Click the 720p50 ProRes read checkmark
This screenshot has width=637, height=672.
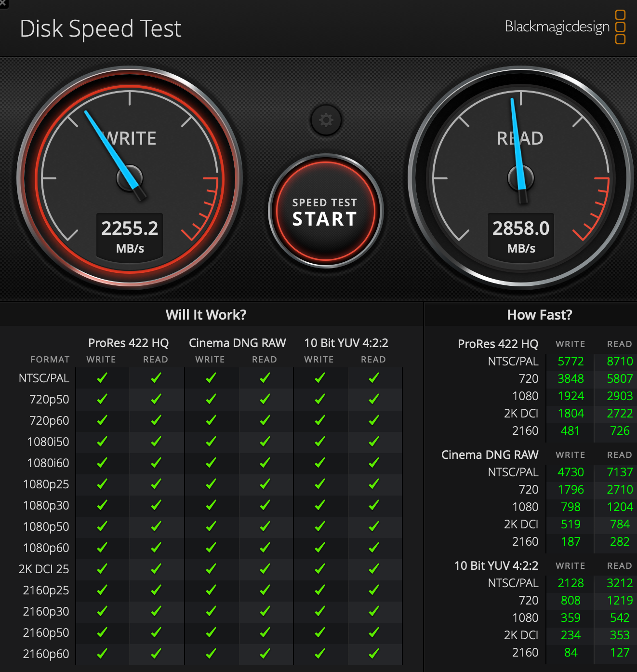pyautogui.click(x=156, y=400)
